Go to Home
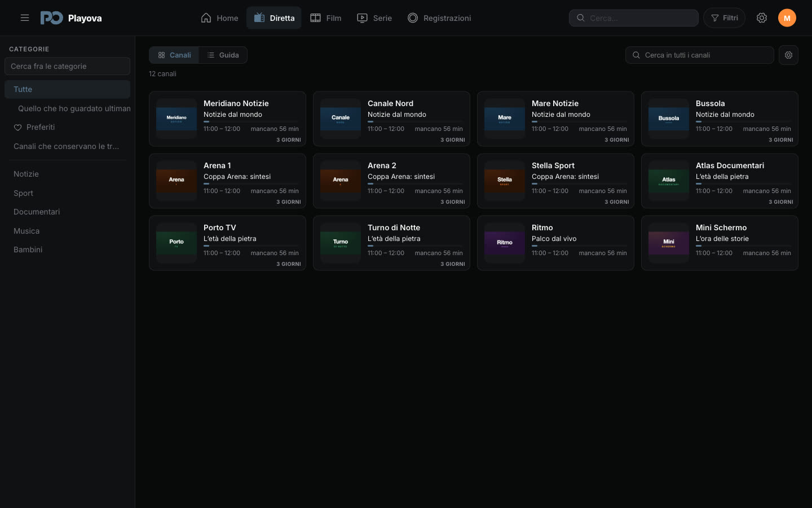 click(x=219, y=18)
